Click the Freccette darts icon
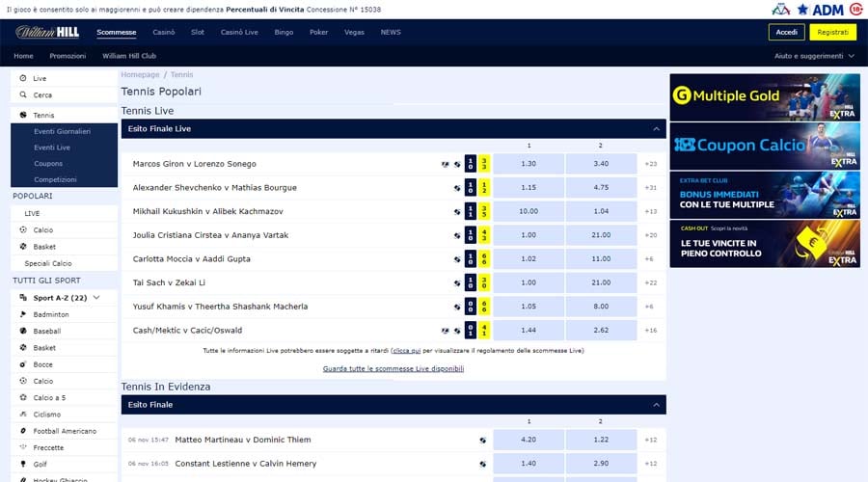 [x=23, y=447]
